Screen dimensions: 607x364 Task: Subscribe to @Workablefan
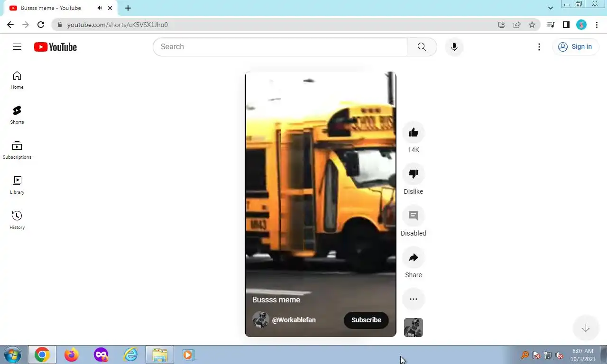click(366, 320)
